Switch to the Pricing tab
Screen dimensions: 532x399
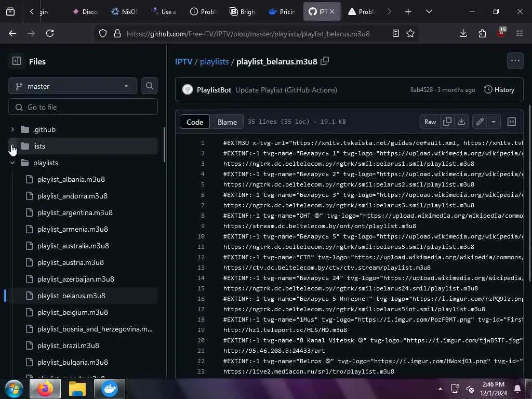click(x=282, y=12)
